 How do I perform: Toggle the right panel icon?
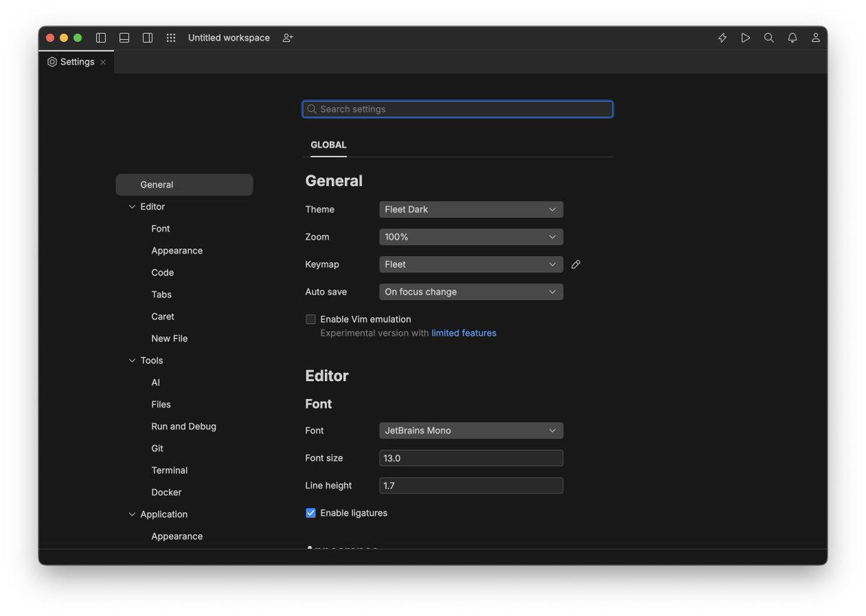coord(147,38)
